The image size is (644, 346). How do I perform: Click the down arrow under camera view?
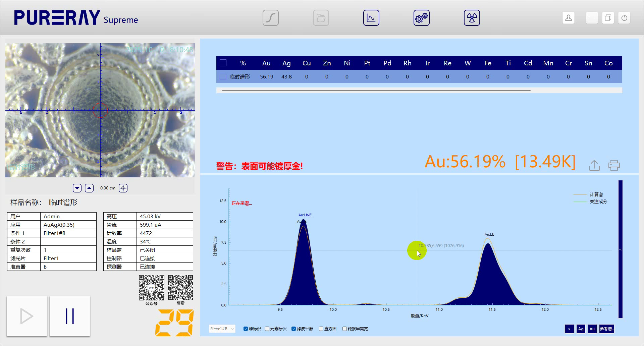pyautogui.click(x=77, y=188)
